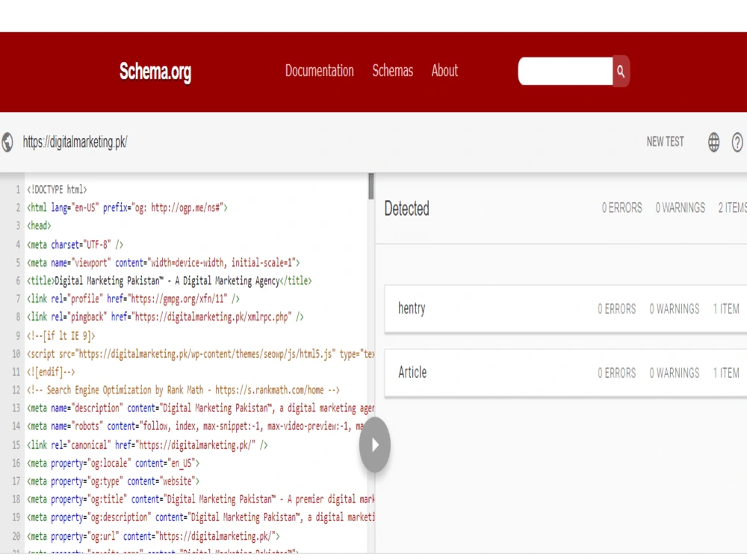747x560 pixels.
Task: Click the round run test play button
Action: [375, 445]
